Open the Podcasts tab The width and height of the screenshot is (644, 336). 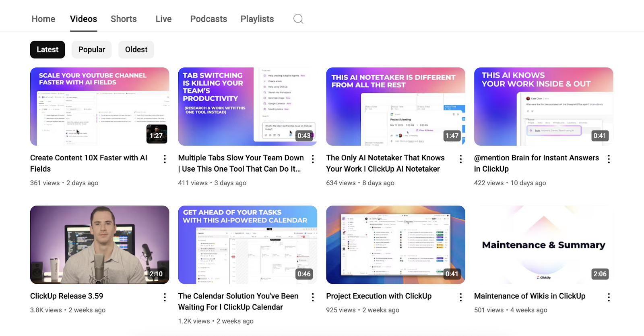[x=208, y=19]
